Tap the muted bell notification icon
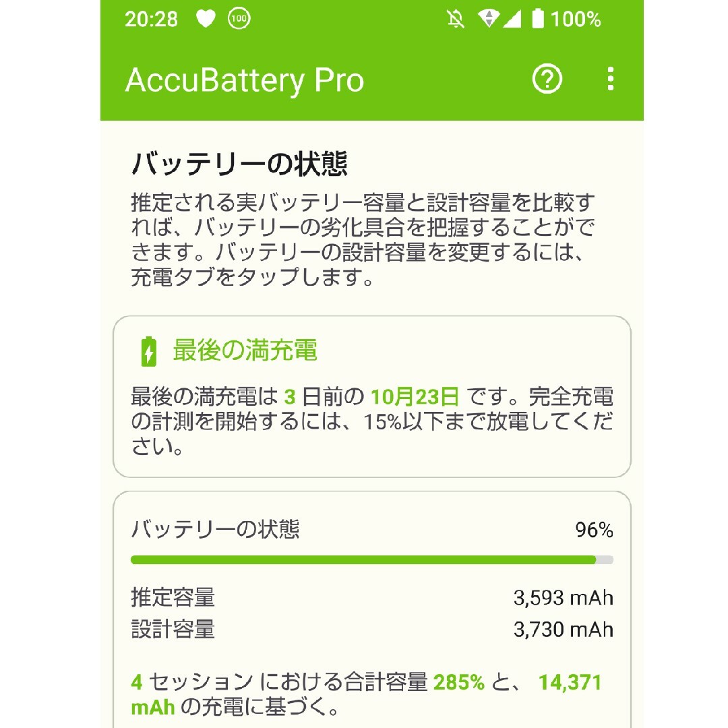The image size is (728, 728). pos(456,19)
